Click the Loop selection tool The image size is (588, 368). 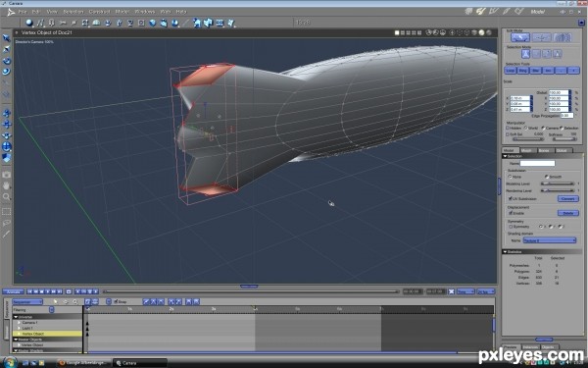coord(511,71)
